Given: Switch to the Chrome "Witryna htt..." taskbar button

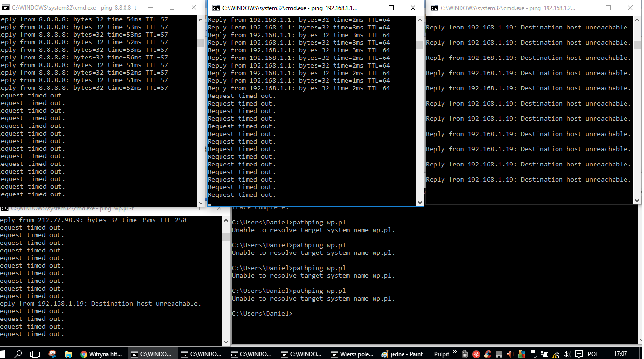Looking at the screenshot, I should pyautogui.click(x=102, y=354).
